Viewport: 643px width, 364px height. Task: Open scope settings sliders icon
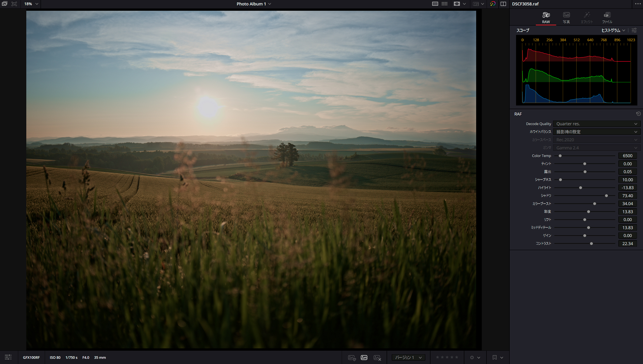(634, 30)
